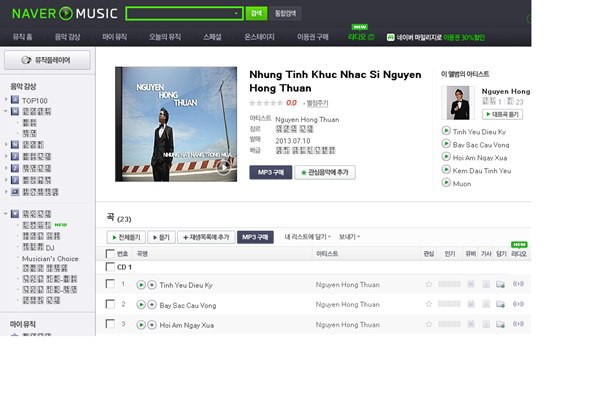The width and height of the screenshot is (600, 399).
Task: Play Muon in artist sidebar
Action: tap(446, 183)
